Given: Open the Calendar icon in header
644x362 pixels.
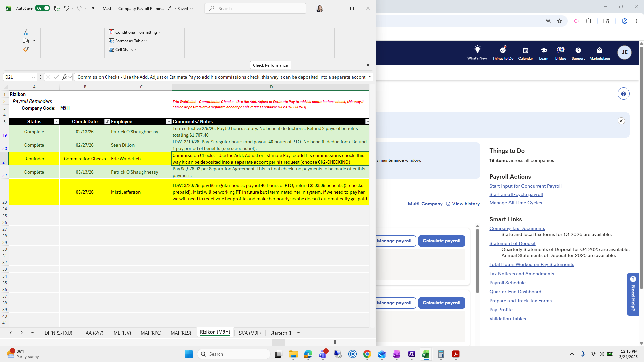Looking at the screenshot, I should [x=525, y=50].
